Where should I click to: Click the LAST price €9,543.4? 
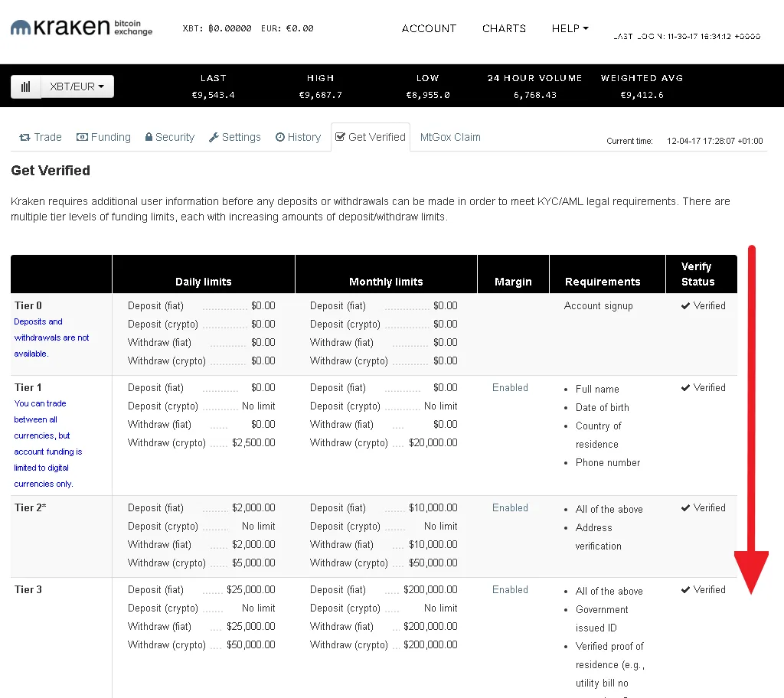[213, 95]
